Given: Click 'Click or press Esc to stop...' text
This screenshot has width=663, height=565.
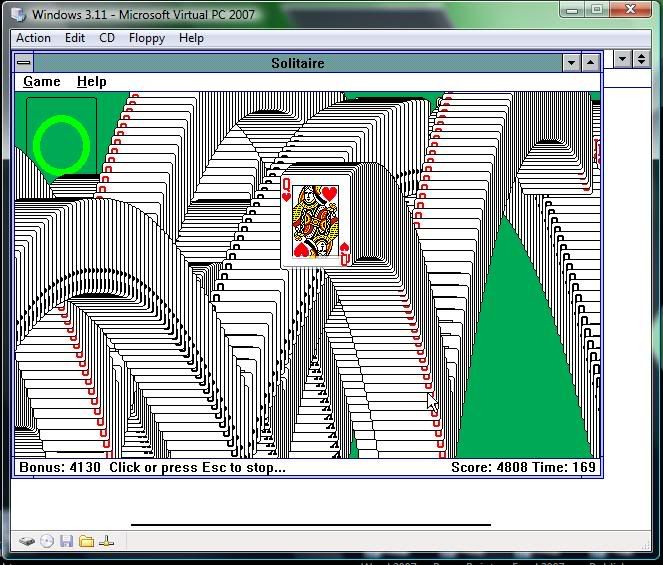Looking at the screenshot, I should tap(197, 468).
